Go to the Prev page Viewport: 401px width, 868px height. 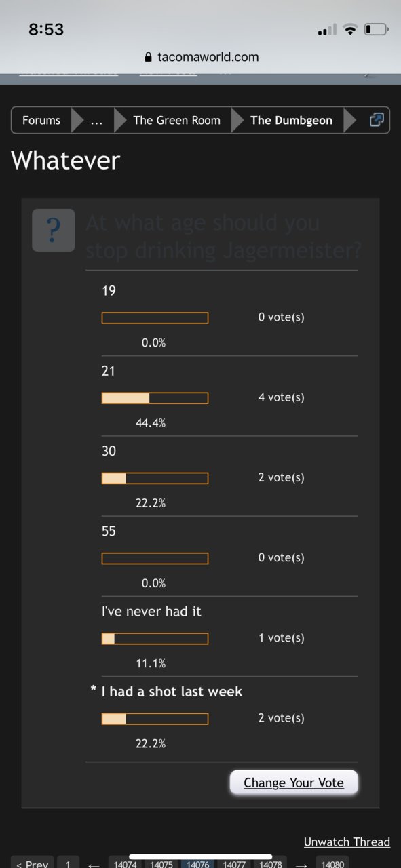pos(32,864)
